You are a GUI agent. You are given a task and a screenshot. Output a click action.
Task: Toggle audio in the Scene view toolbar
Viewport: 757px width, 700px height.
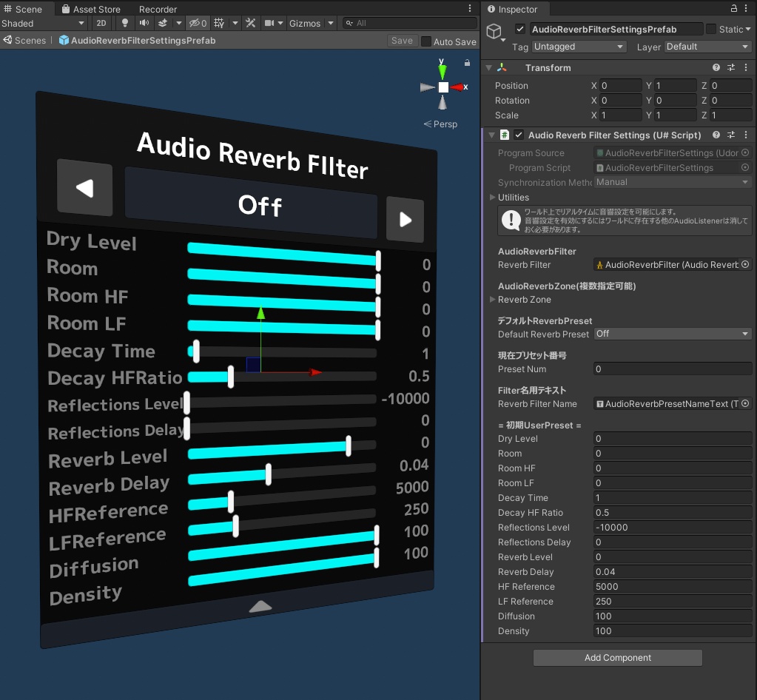click(144, 23)
